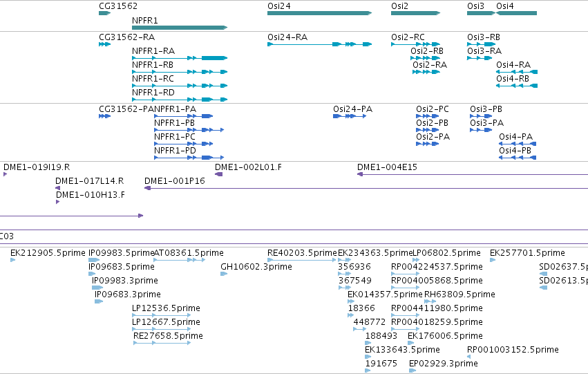This screenshot has height=374, width=588.
Task: Select the Osi2-RC transcript
Action: click(x=415, y=44)
